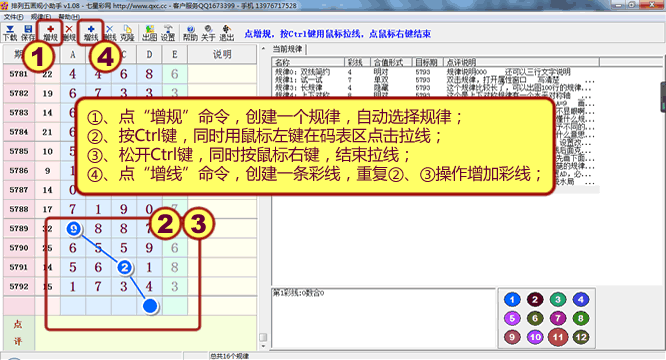Click the 关于 about icon
666x360 pixels.
click(x=208, y=33)
